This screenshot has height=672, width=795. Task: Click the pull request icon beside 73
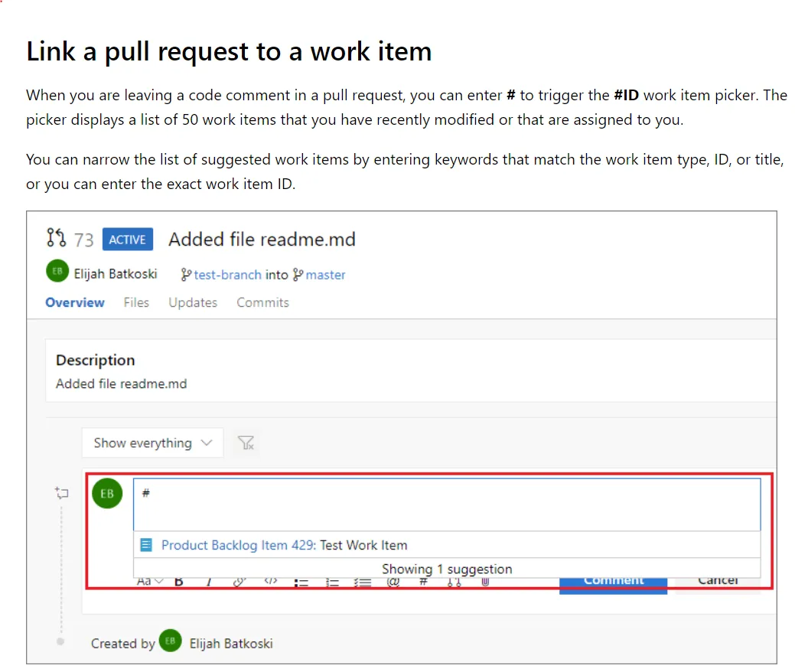pyautogui.click(x=56, y=239)
